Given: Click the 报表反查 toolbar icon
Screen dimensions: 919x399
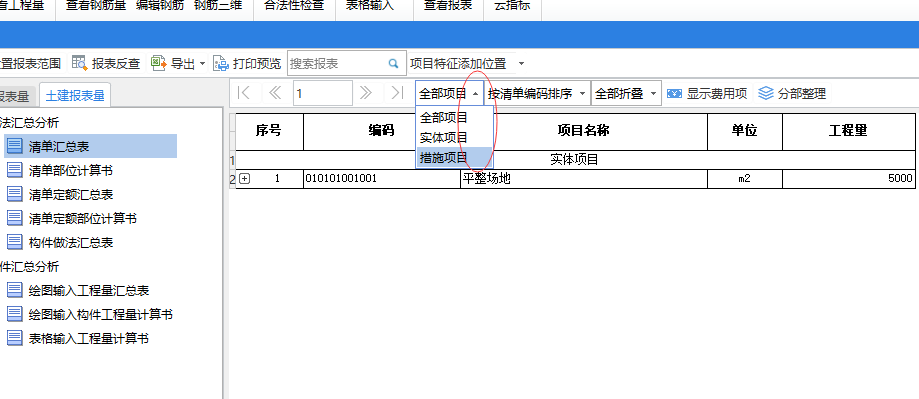Looking at the screenshot, I should (x=79, y=63).
